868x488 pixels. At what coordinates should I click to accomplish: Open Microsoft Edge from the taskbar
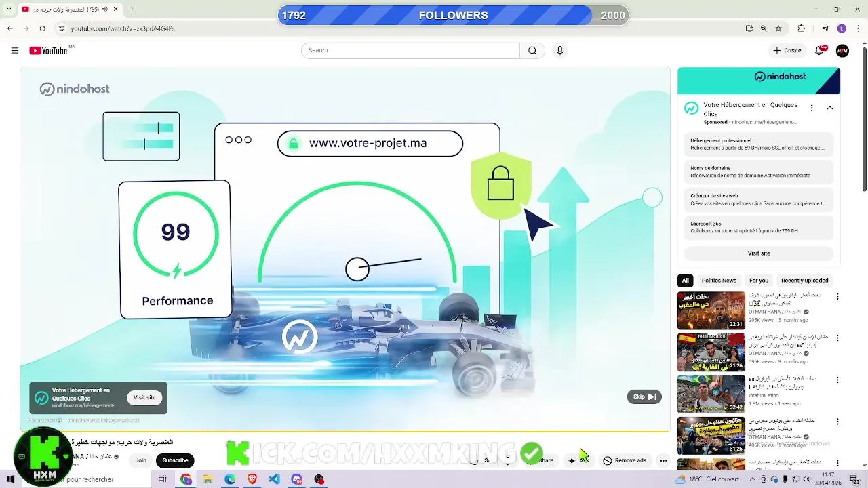pos(230,479)
